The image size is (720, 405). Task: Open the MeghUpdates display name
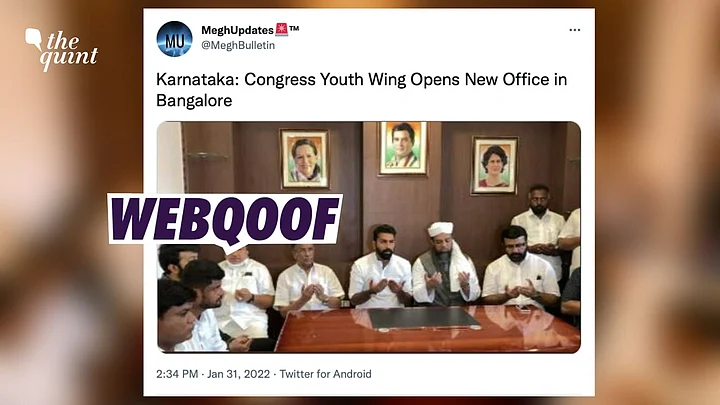[237, 30]
